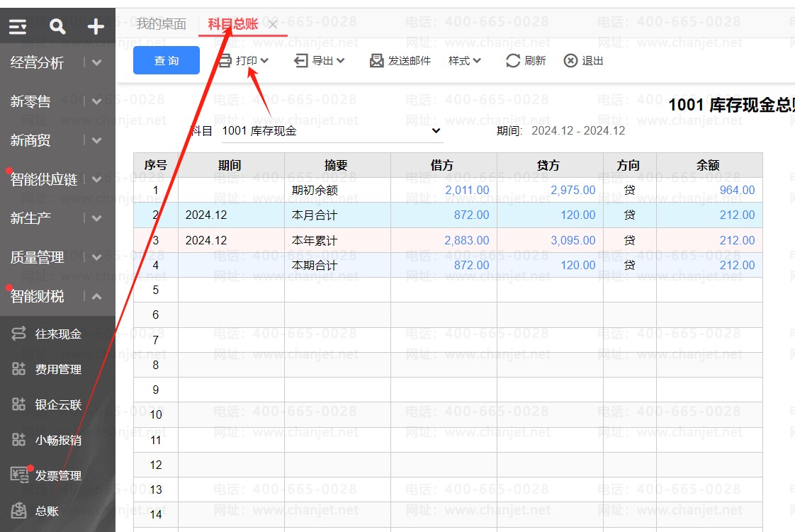Click the refresh 刷新 icon
Image resolution: width=795 pixels, height=532 pixels.
513,61
